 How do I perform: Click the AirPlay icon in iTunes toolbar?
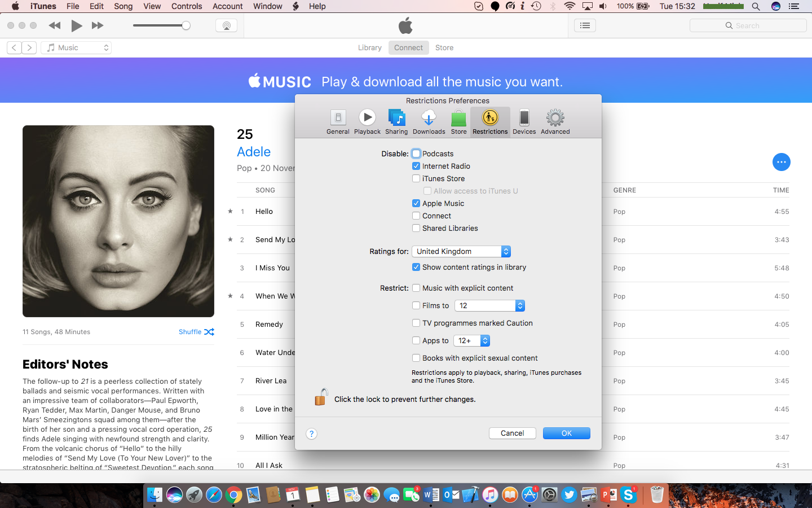click(226, 25)
